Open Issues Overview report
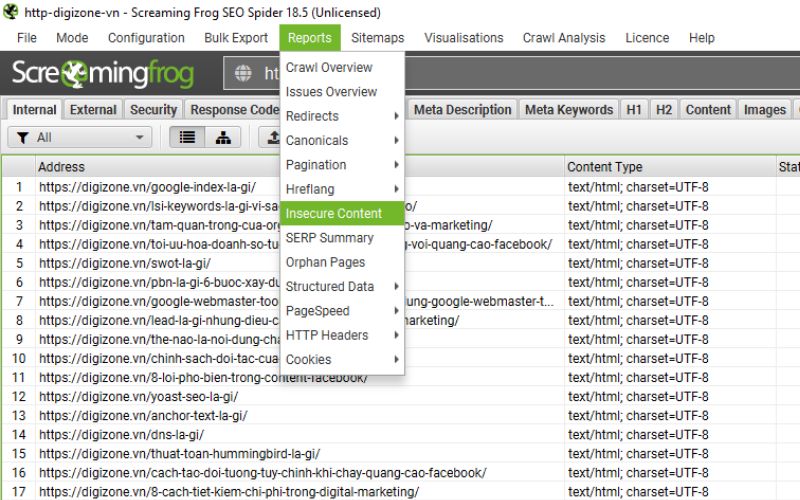This screenshot has height=500, width=800. [342, 92]
